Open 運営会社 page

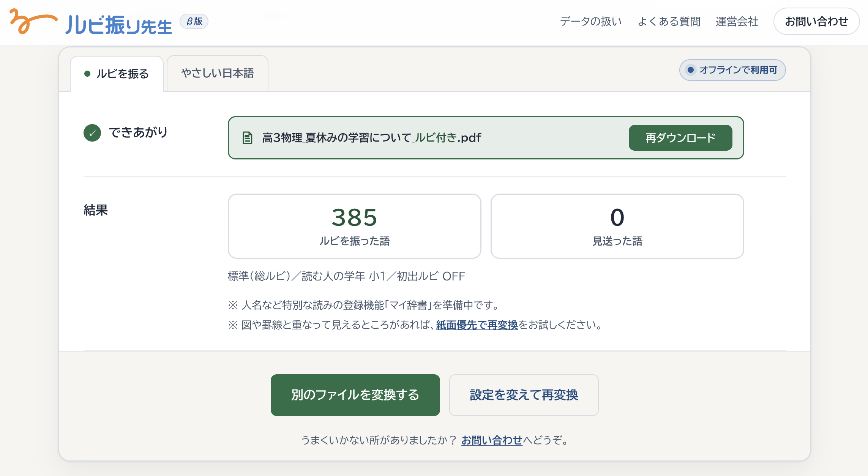tap(737, 22)
